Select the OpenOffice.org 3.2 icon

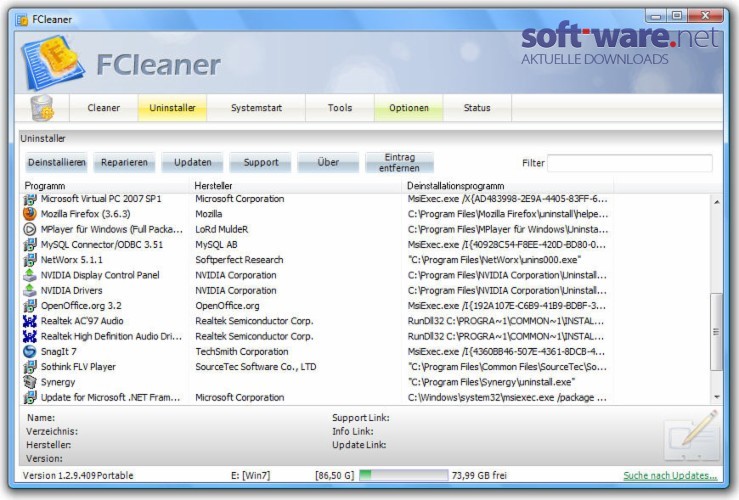tap(30, 306)
